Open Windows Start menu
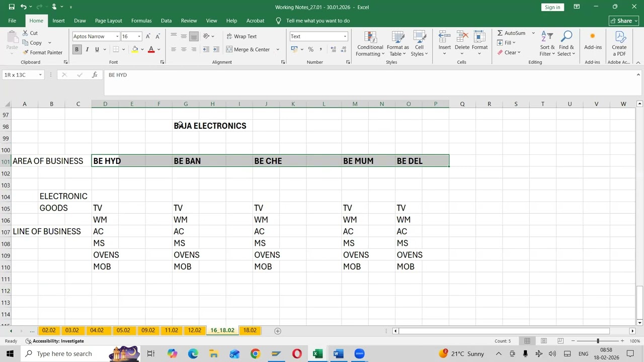The width and height of the screenshot is (644, 362). (10, 353)
